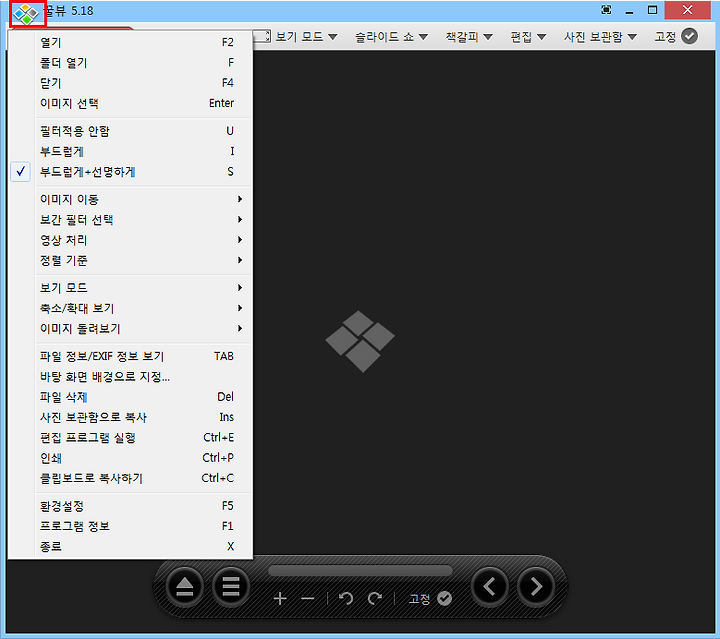Expand 이미지 이동 submenu
720x639 pixels.
click(130, 199)
